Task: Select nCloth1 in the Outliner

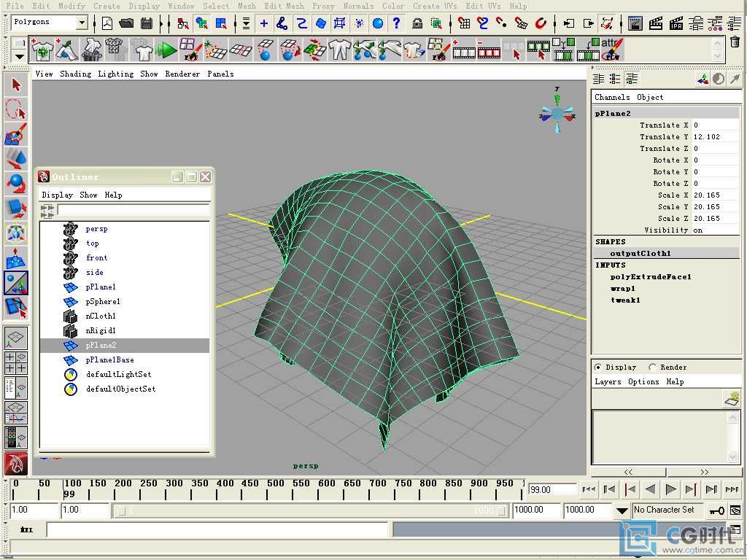Action: coord(101,316)
